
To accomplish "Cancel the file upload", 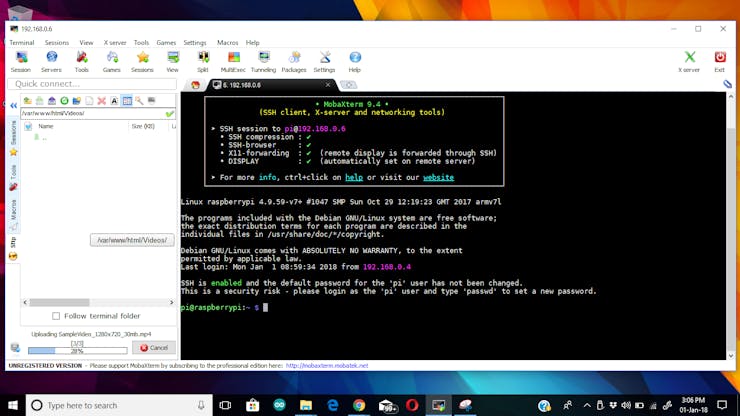I will pyautogui.click(x=154, y=348).
